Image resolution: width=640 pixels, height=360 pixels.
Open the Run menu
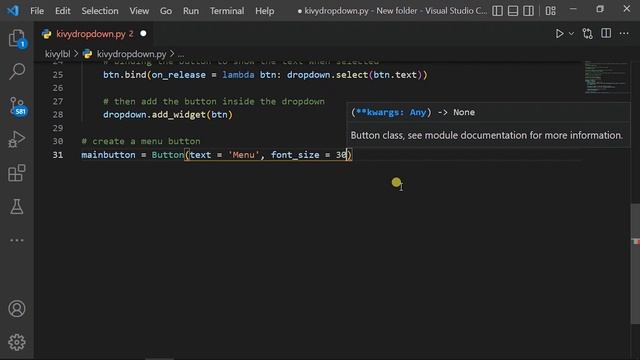191,11
